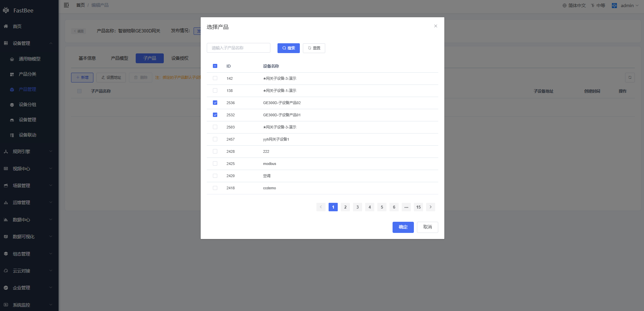Click the 数据中心 chart icon
The width and height of the screenshot is (644, 311).
point(6,219)
